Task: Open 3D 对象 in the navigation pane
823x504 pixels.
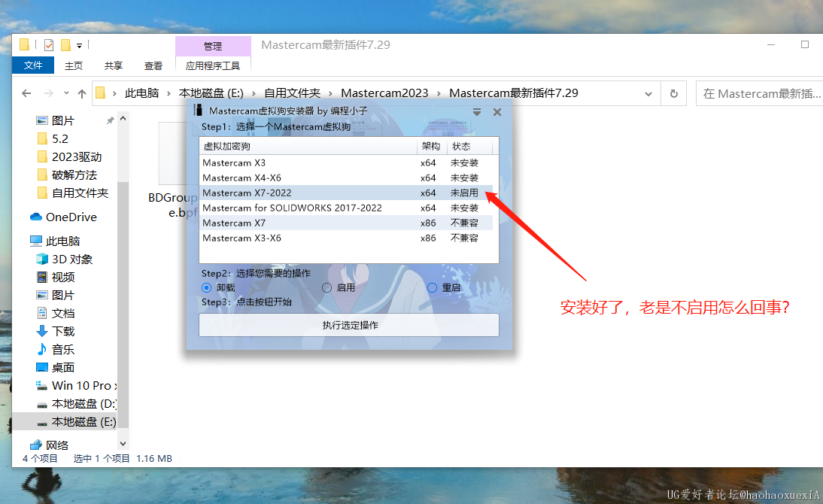Action: [x=72, y=260]
